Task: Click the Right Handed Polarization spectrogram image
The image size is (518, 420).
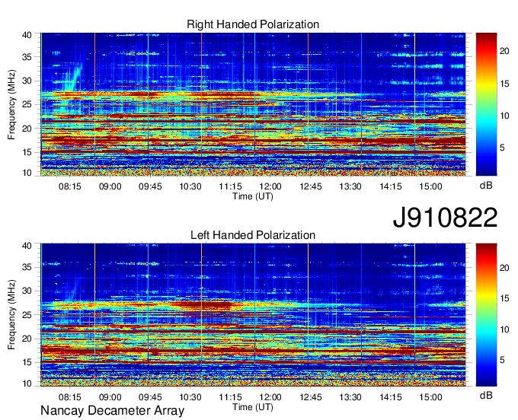Action: click(x=253, y=104)
